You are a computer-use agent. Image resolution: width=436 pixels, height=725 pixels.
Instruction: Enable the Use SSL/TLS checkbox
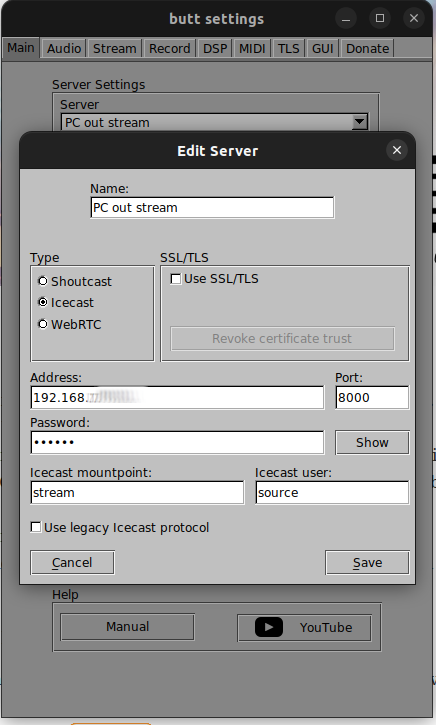pos(176,279)
